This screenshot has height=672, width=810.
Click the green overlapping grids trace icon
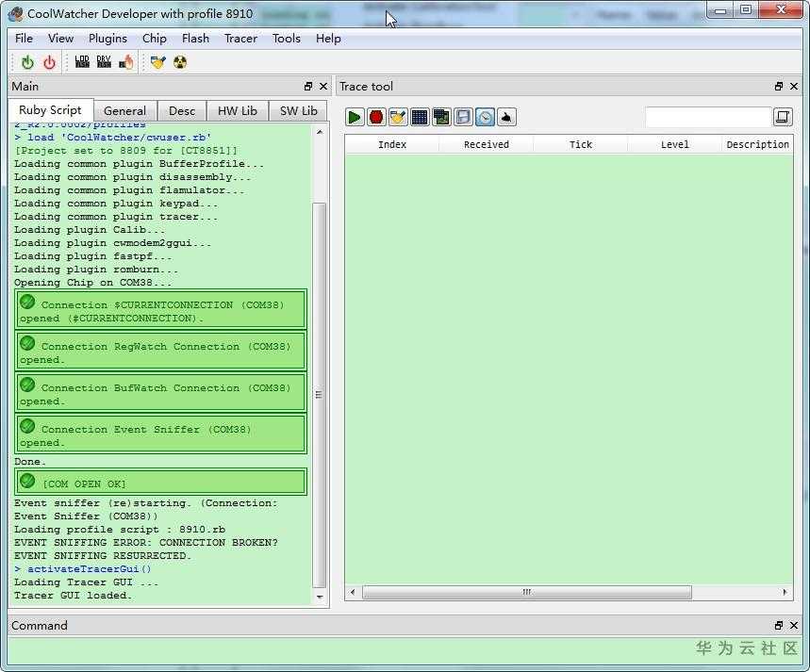click(441, 117)
